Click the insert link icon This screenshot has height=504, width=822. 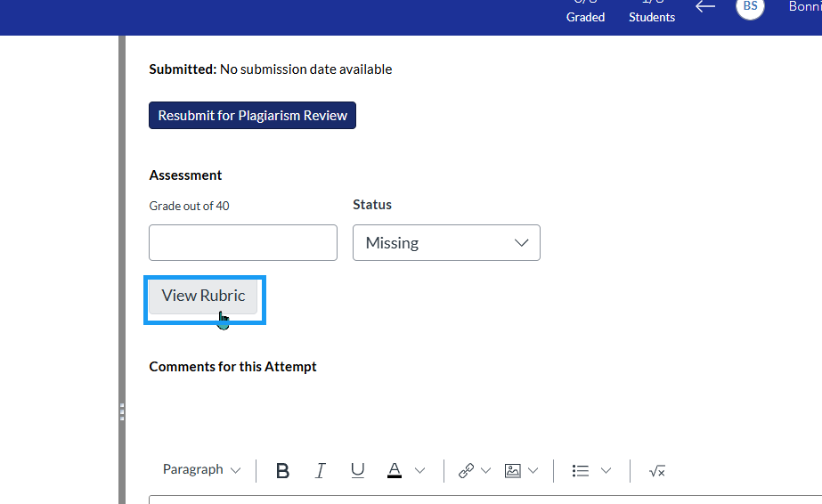tap(466, 470)
